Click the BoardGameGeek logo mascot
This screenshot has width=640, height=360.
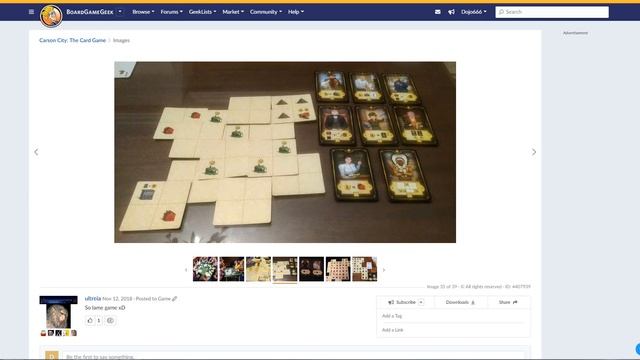click(x=51, y=16)
